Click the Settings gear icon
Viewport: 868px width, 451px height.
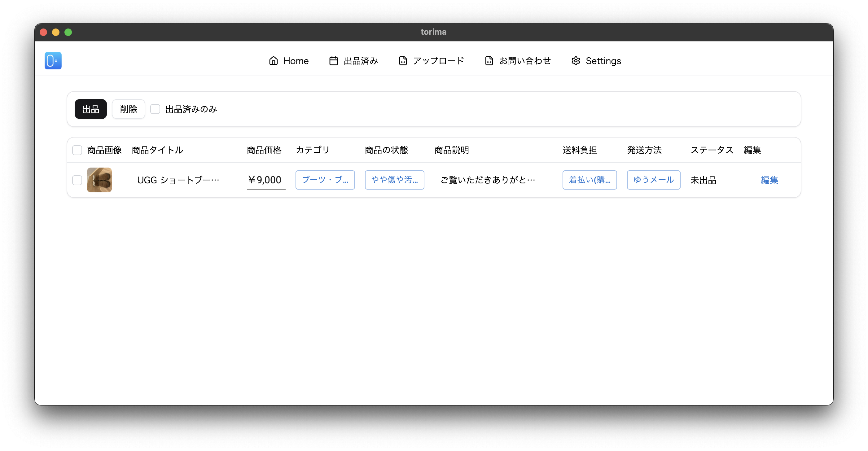point(576,61)
